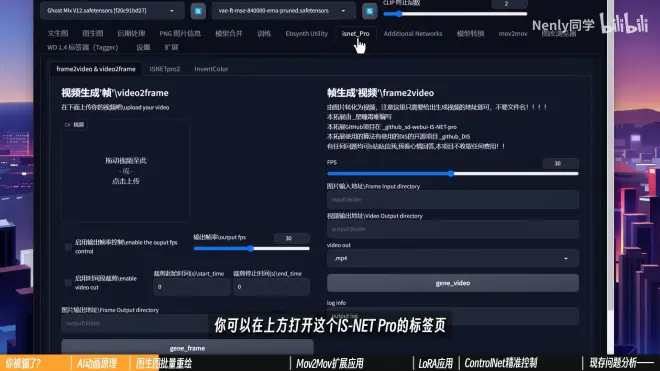The width and height of the screenshot is (660, 371).
Task: Jump to the 现存问题分析 chapter
Action: click(613, 363)
